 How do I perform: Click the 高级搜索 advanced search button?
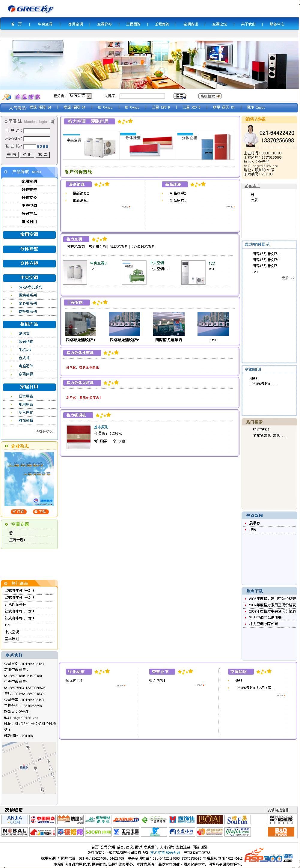210,96
